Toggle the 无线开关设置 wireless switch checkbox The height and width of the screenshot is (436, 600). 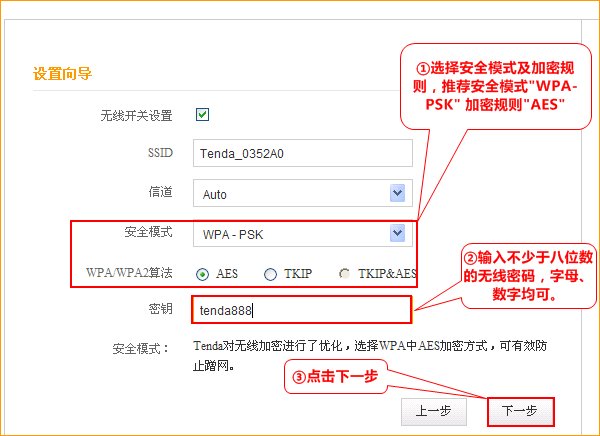pyautogui.click(x=202, y=114)
